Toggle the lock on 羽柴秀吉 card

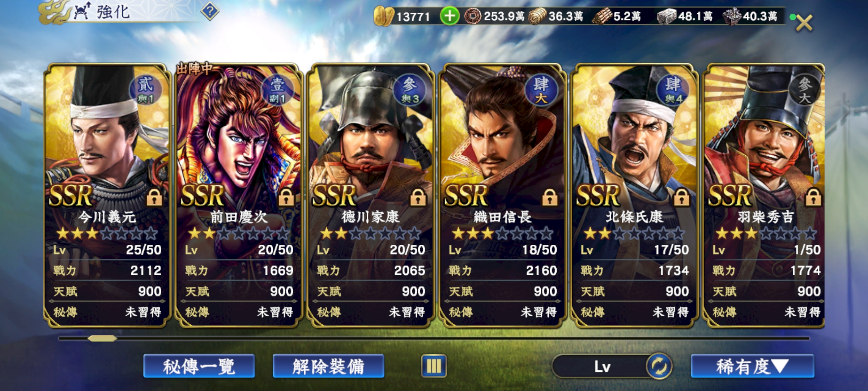pos(813,198)
